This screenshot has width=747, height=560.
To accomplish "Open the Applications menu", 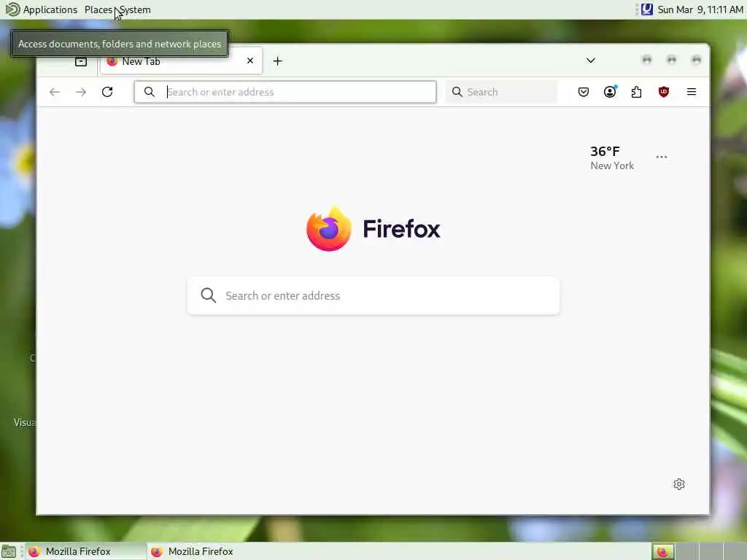I will point(42,9).
